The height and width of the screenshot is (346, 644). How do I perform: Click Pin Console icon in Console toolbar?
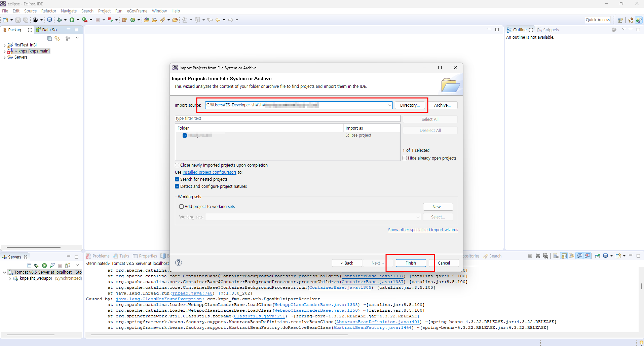pos(598,256)
